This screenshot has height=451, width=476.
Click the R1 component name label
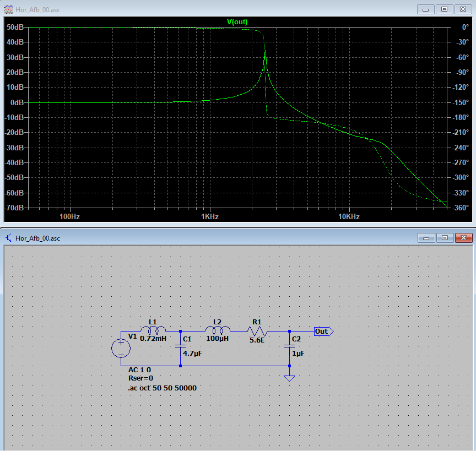point(257,322)
